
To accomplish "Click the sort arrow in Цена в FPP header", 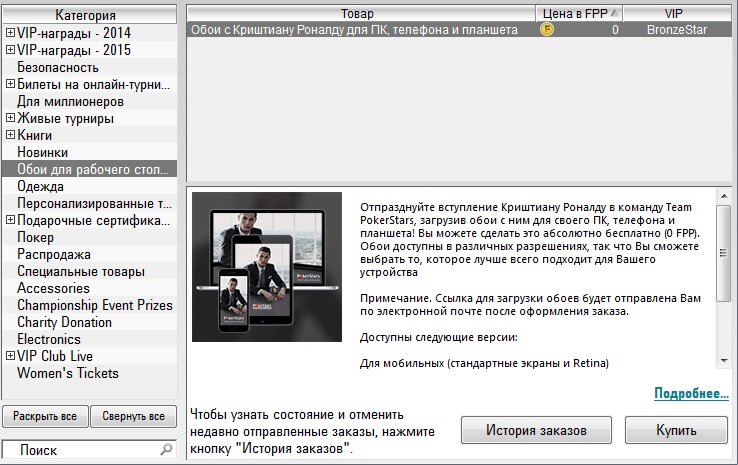I will 614,14.
